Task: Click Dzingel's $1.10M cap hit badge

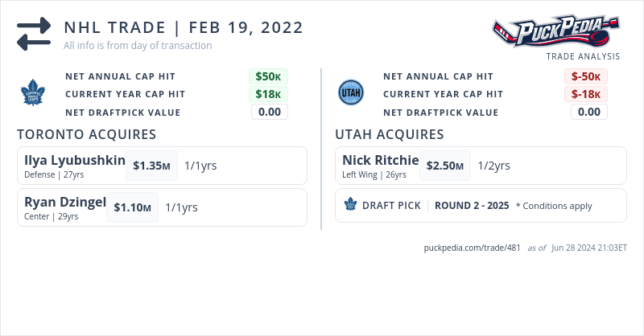Action: point(132,207)
